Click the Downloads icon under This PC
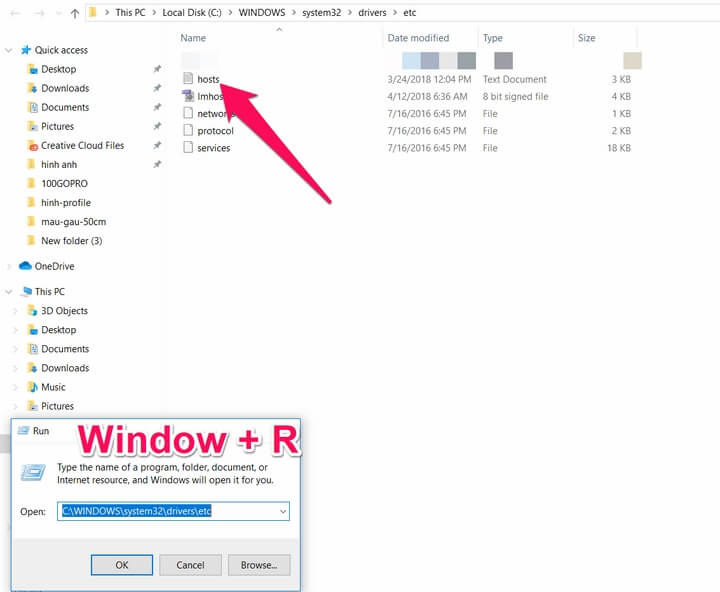Image resolution: width=720 pixels, height=592 pixels. (32, 368)
